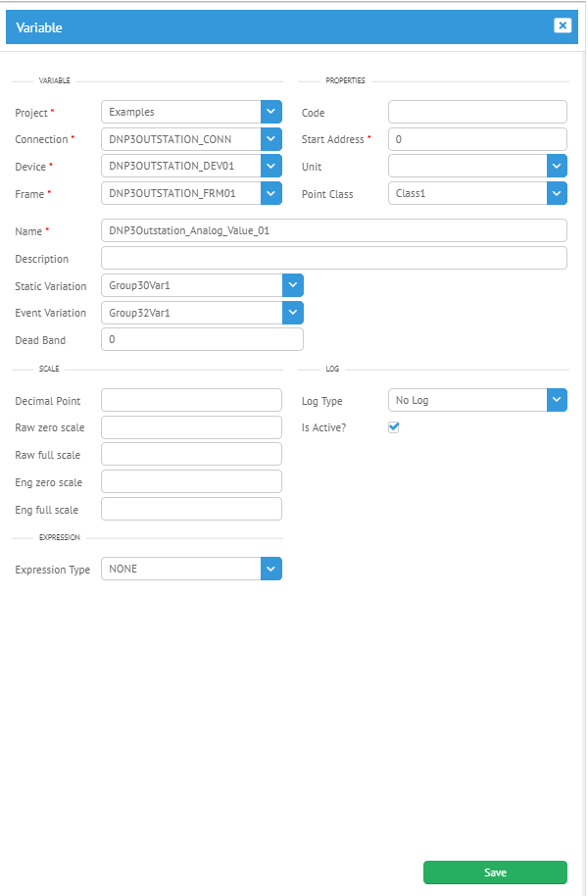Open the Device dropdown chevron

[x=271, y=167]
